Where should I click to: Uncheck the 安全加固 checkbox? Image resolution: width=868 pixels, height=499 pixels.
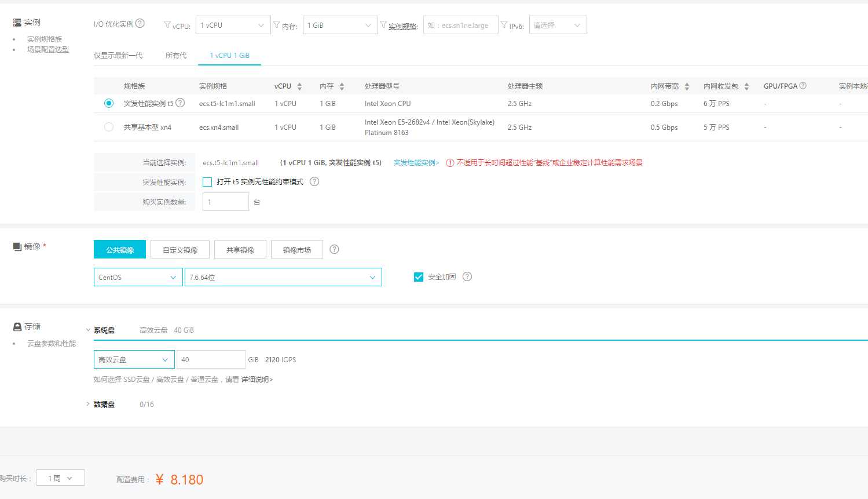click(419, 277)
